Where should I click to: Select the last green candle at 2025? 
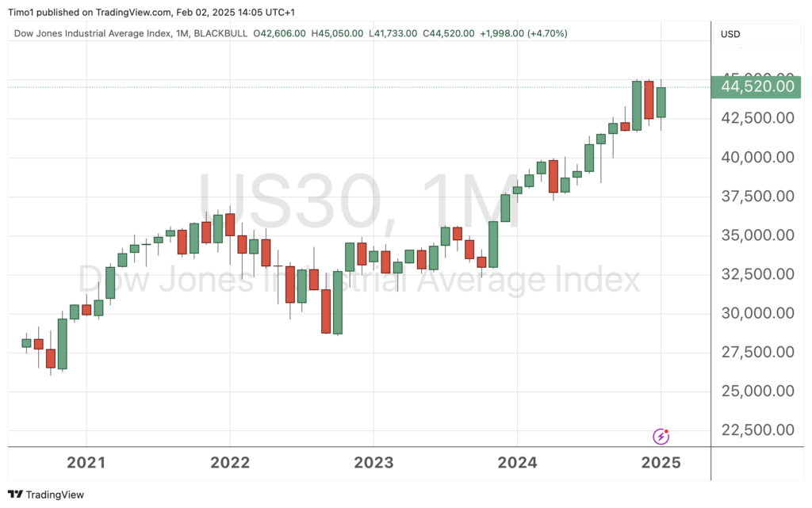click(x=661, y=102)
